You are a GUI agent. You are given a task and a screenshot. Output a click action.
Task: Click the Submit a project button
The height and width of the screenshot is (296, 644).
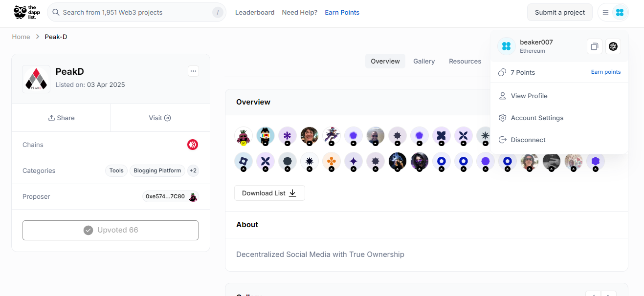(x=560, y=12)
